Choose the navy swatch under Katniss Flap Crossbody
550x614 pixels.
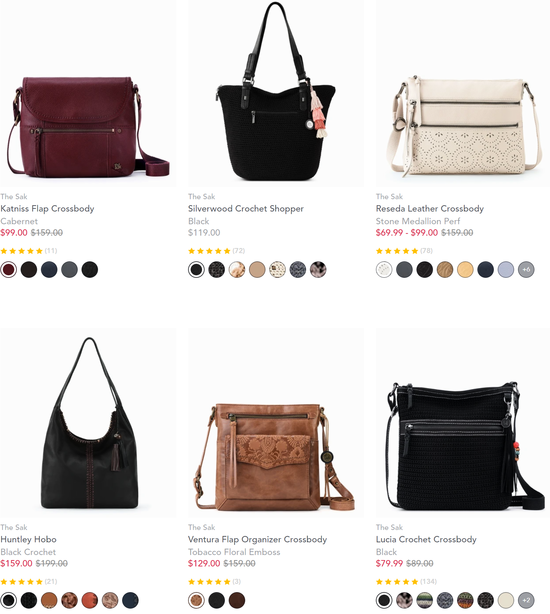click(49, 269)
